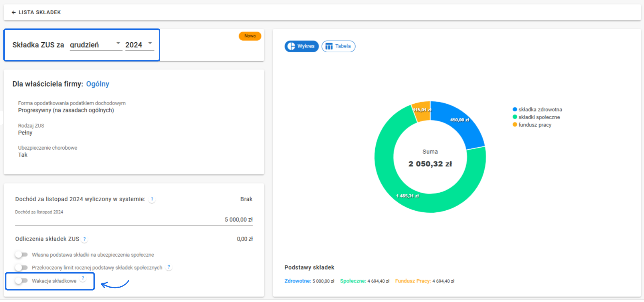Click help icon for Przekroczony limit roczny

tap(169, 267)
